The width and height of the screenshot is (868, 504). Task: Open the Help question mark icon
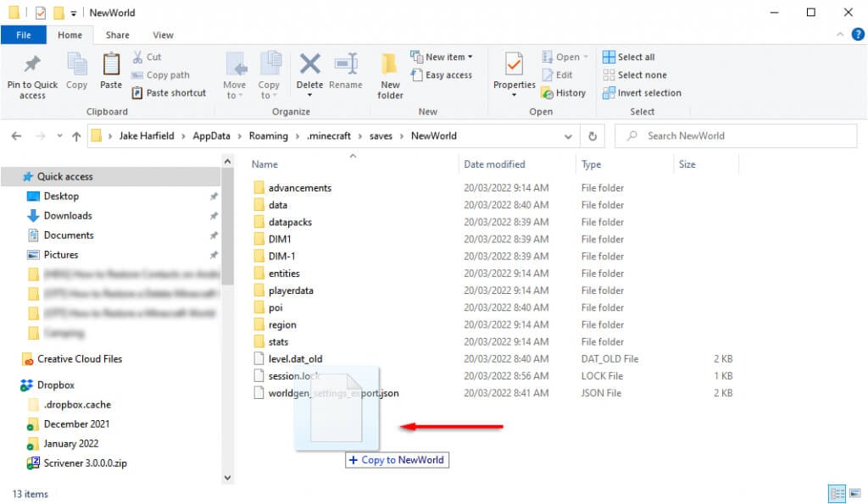click(857, 34)
